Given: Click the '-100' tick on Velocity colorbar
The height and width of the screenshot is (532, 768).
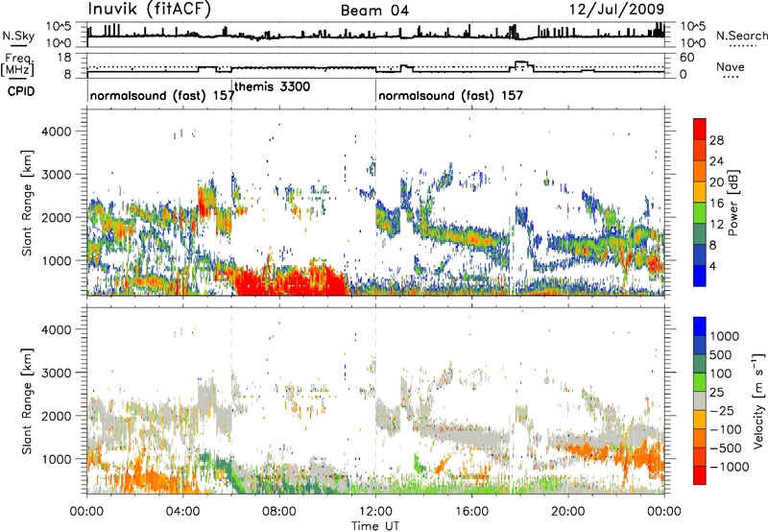Looking at the screenshot, I should [x=726, y=429].
